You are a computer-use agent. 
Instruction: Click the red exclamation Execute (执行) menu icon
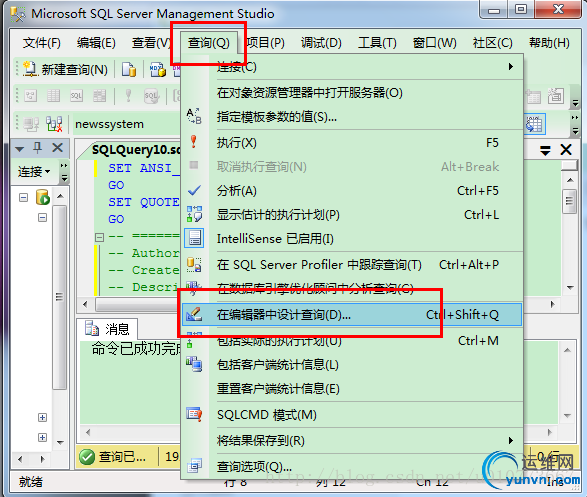(x=194, y=142)
